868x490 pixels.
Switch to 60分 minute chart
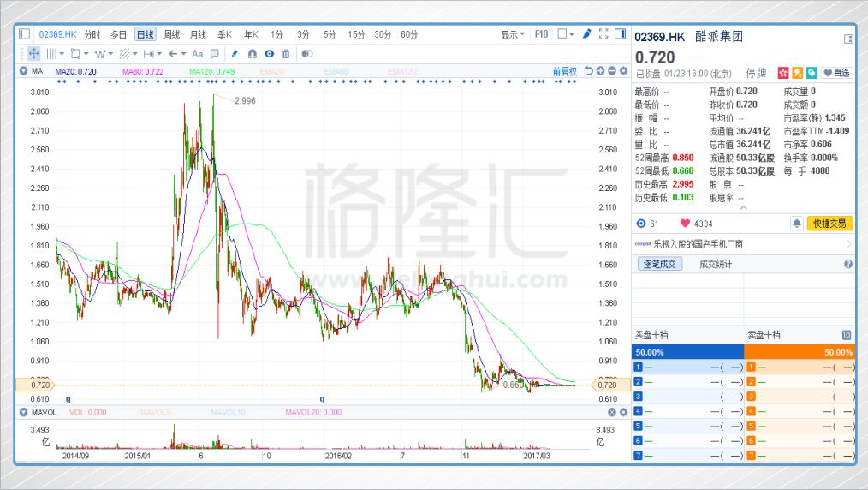pos(409,34)
